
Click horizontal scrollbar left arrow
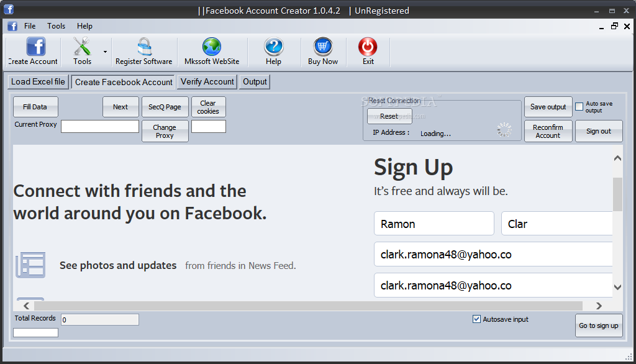tap(26, 306)
